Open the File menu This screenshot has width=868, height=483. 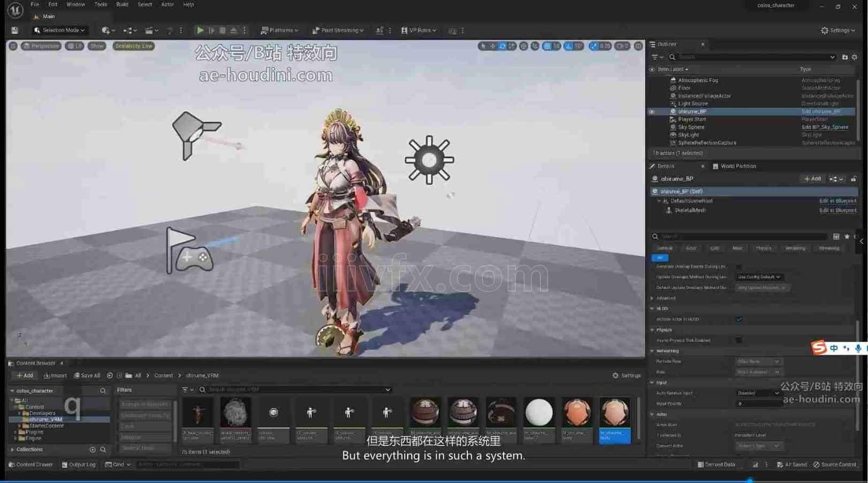(x=35, y=4)
